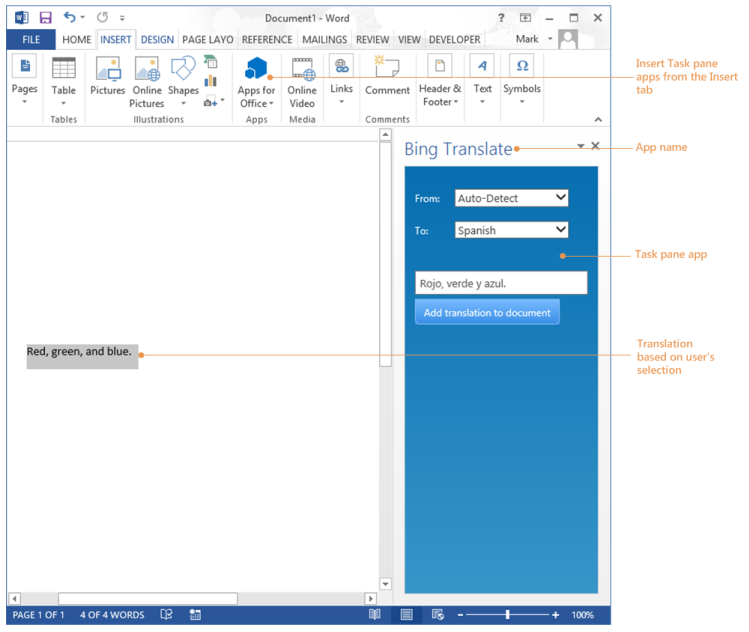Image resolution: width=749 pixels, height=632 pixels.
Task: Insert a Comment
Action: pos(387,75)
